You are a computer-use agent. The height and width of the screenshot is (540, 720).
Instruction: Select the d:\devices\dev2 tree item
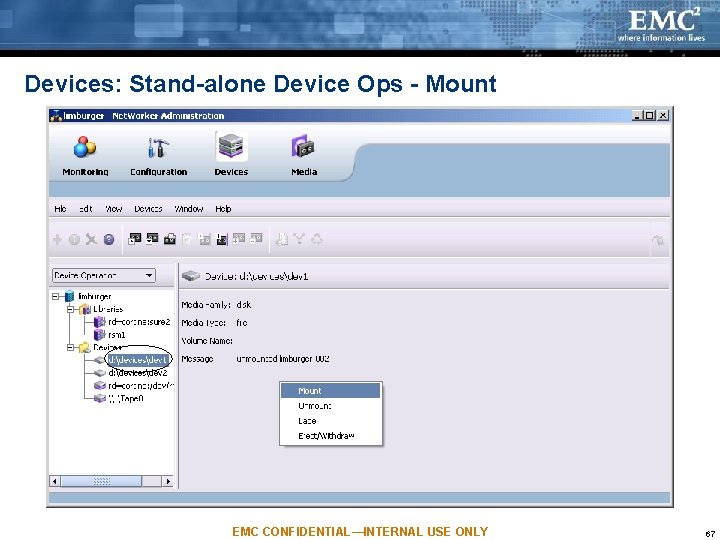[138, 373]
